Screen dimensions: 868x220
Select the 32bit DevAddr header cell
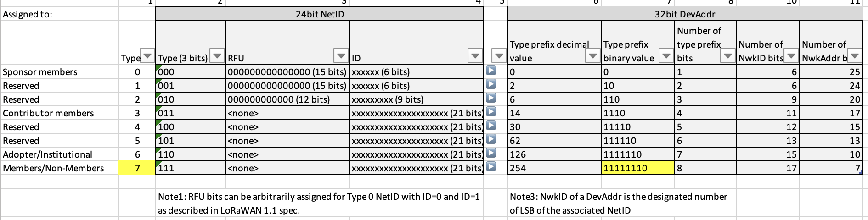click(x=685, y=14)
